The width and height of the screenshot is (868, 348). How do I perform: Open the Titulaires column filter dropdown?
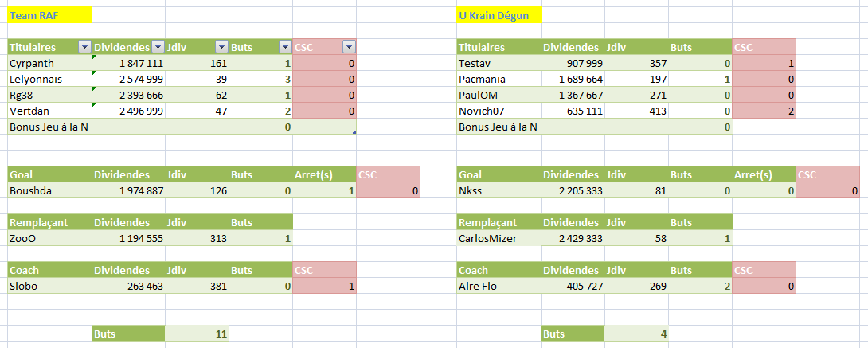tap(84, 48)
